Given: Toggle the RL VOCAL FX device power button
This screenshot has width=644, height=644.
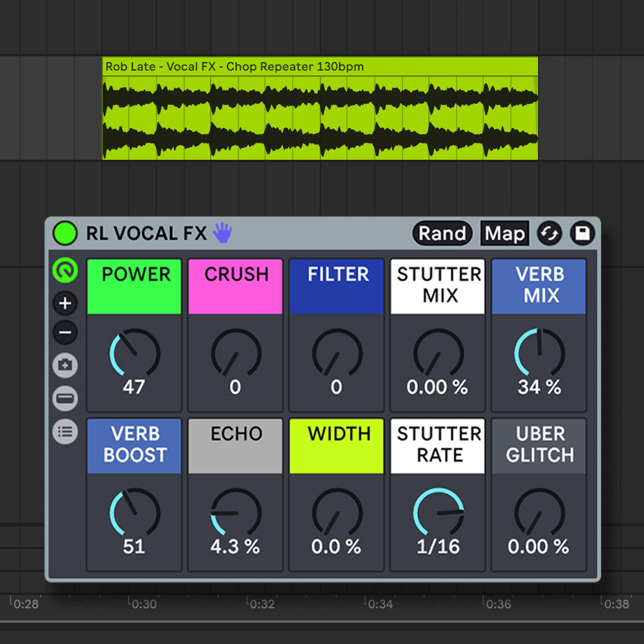Looking at the screenshot, I should 64,233.
